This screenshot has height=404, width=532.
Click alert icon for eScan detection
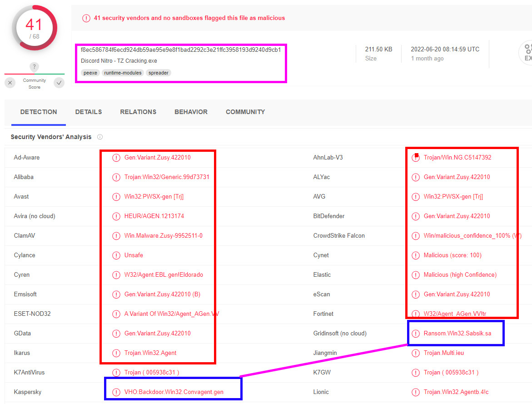[x=415, y=294]
